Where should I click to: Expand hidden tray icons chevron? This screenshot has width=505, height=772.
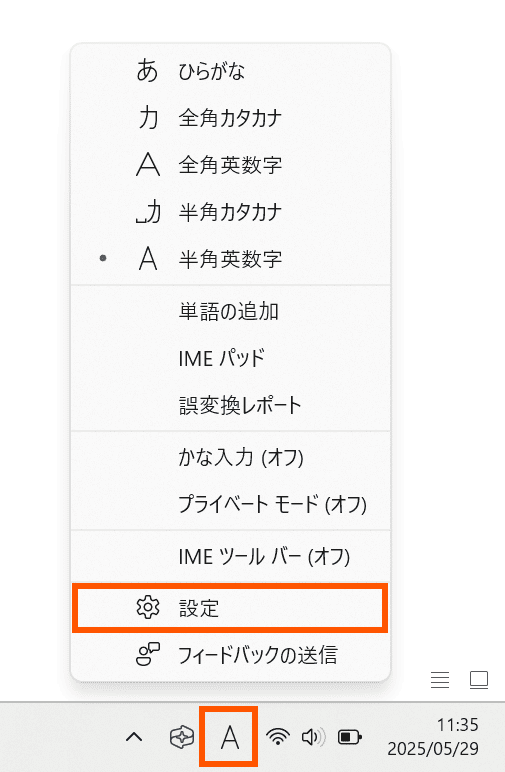click(x=134, y=737)
